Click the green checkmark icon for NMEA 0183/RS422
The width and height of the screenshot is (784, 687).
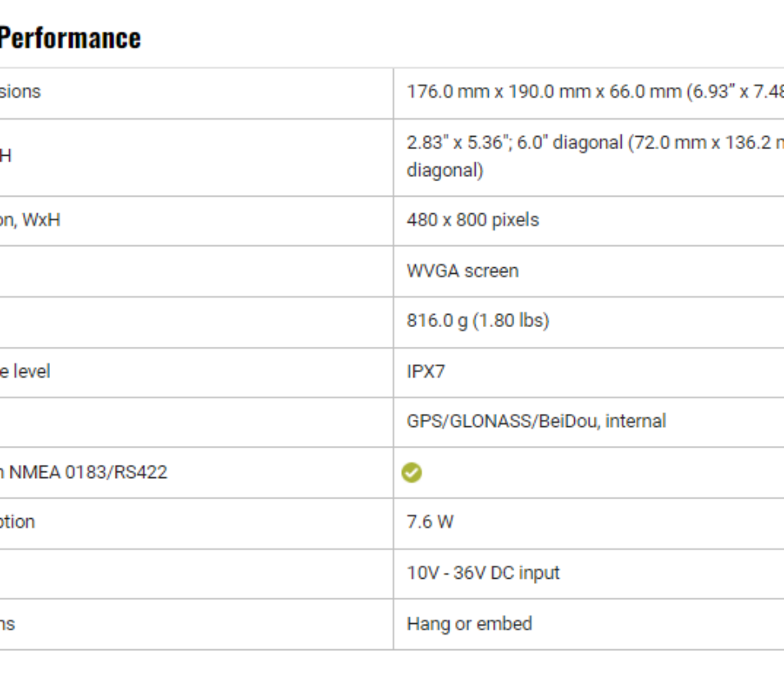412,473
